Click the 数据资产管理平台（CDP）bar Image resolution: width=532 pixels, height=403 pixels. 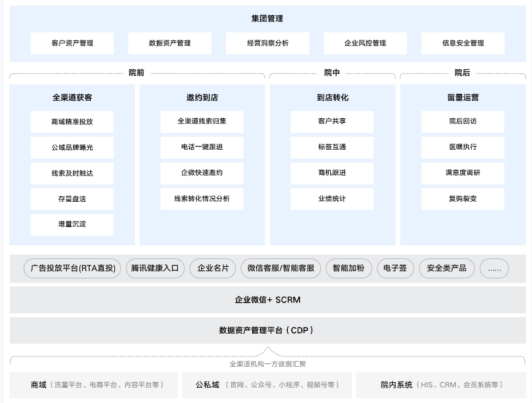tap(266, 330)
